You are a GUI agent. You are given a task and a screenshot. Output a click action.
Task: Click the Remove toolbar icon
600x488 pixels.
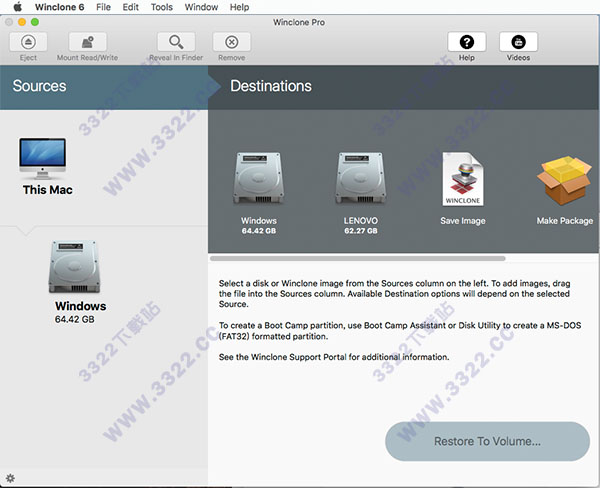[x=232, y=42]
